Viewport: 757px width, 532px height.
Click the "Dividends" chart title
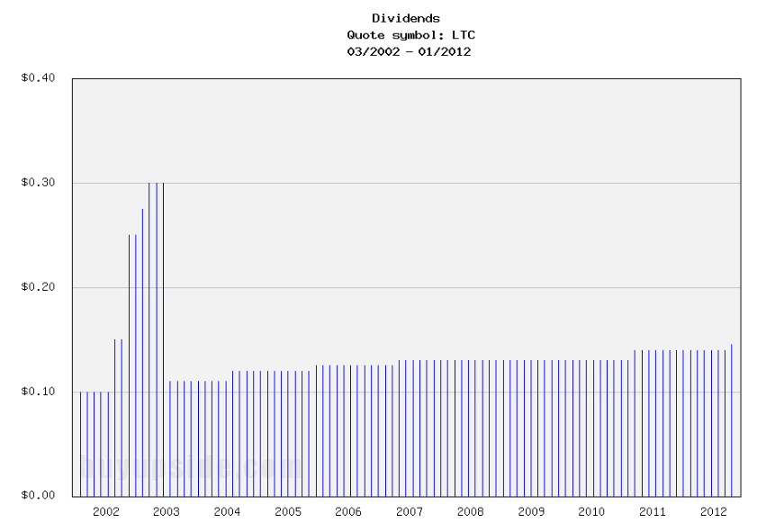click(406, 19)
